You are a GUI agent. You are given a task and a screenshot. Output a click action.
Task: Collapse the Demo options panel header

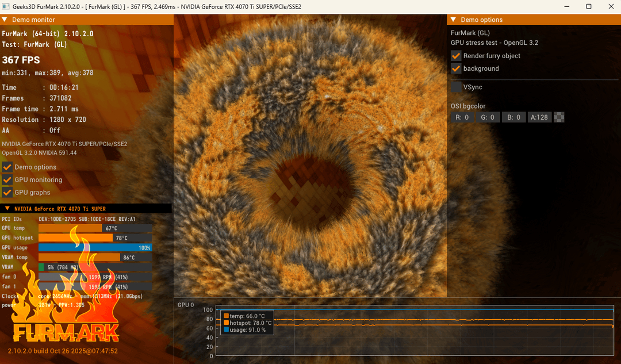pyautogui.click(x=451, y=20)
